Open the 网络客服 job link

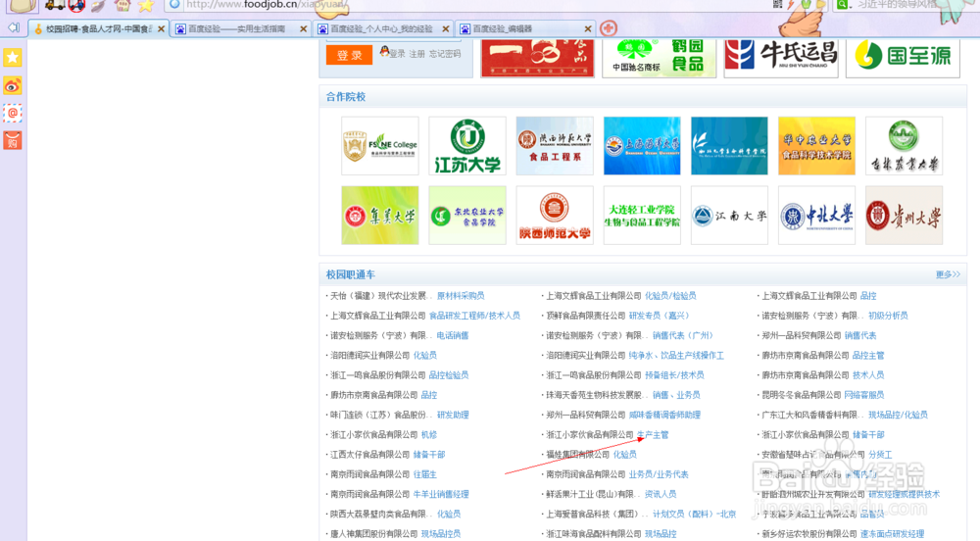pyautogui.click(x=863, y=395)
